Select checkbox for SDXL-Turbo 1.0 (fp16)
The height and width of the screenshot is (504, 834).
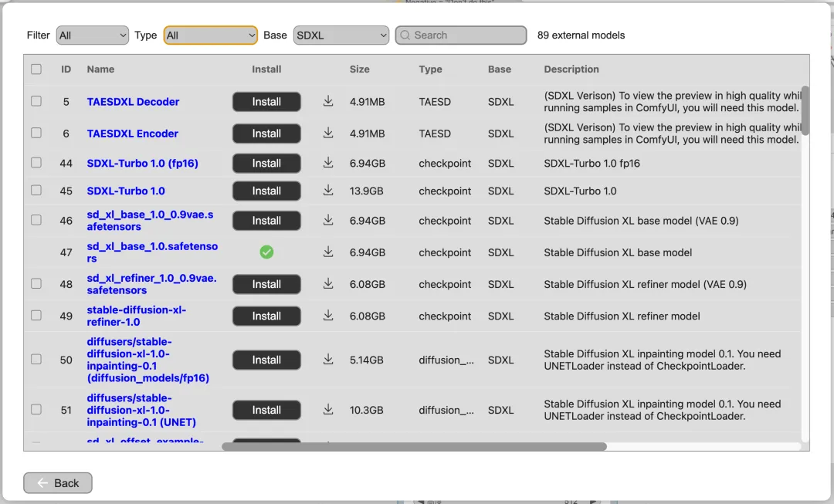36,163
